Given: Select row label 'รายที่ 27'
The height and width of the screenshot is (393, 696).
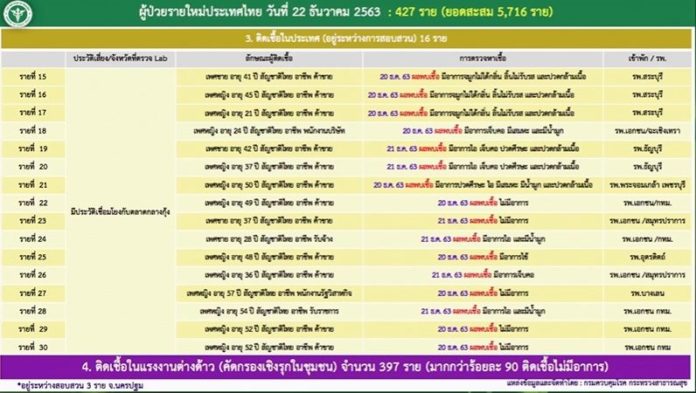Looking at the screenshot, I should [33, 293].
